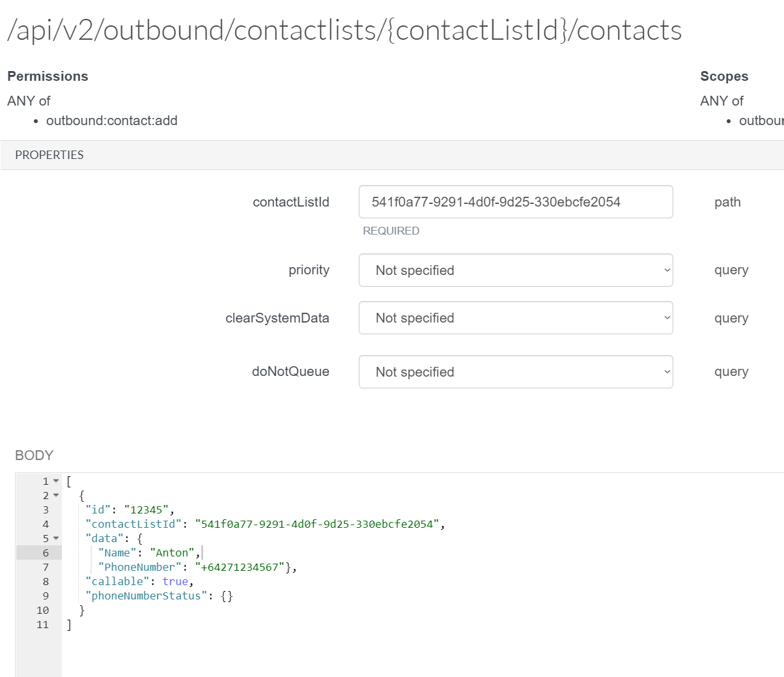Click the contactListId text input field
The width and height of the screenshot is (784, 677).
pyautogui.click(x=515, y=202)
